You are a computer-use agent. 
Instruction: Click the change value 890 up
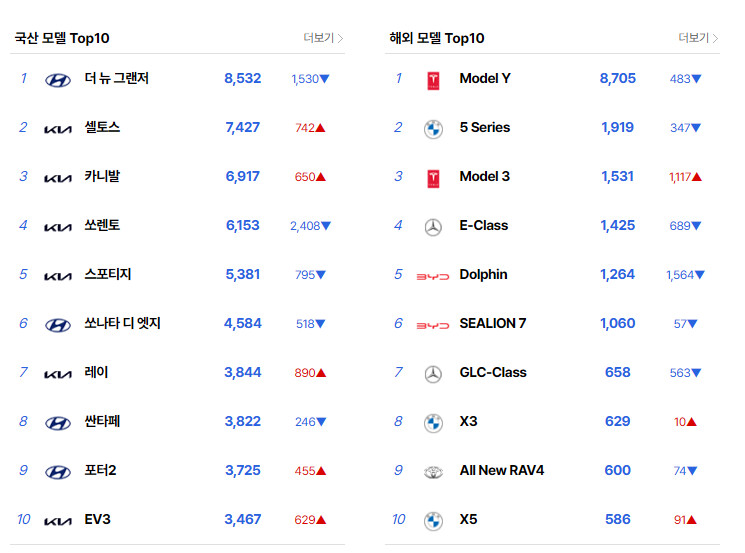pyautogui.click(x=310, y=372)
